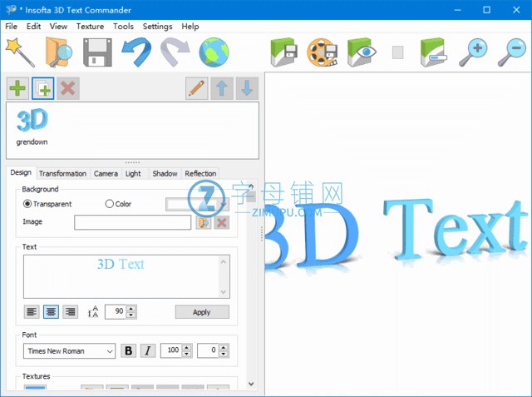
Task: Select the grendown 3D item thumbnail
Action: coord(32,127)
